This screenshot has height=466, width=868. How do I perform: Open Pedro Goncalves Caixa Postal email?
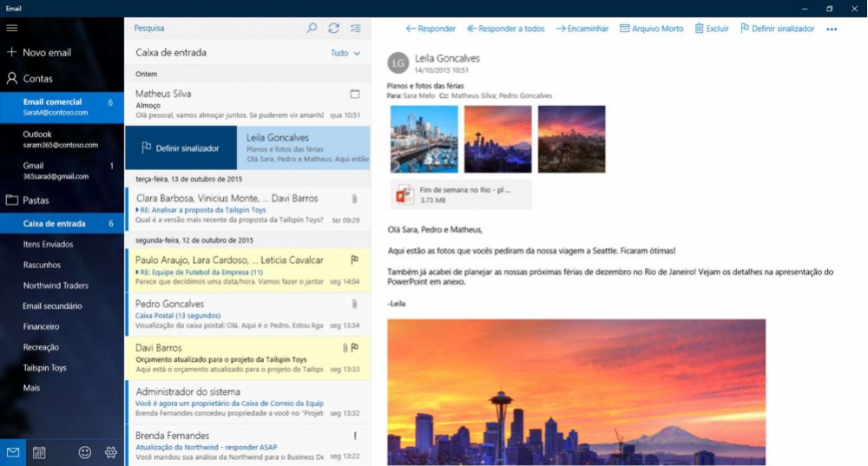tap(248, 314)
